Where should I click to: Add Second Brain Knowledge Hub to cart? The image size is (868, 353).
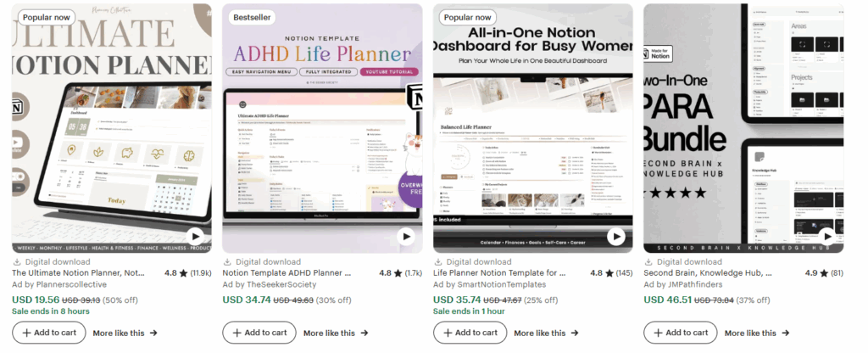tap(681, 333)
